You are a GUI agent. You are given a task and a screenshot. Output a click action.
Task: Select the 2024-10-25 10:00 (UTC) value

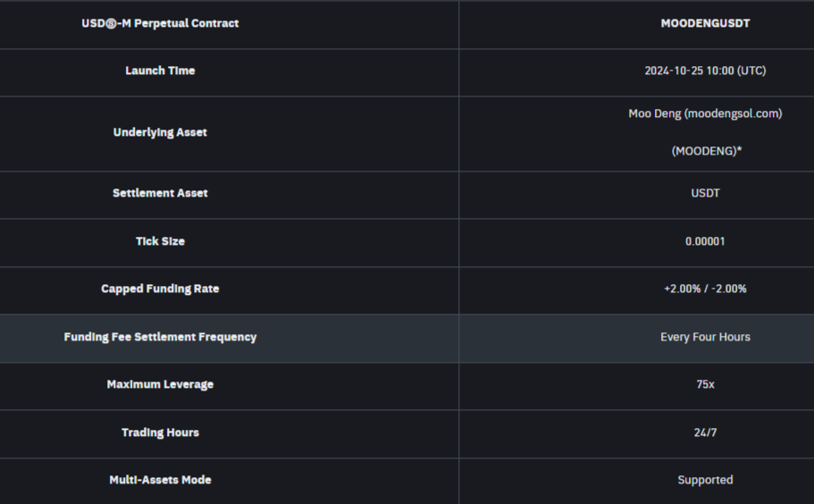point(705,71)
